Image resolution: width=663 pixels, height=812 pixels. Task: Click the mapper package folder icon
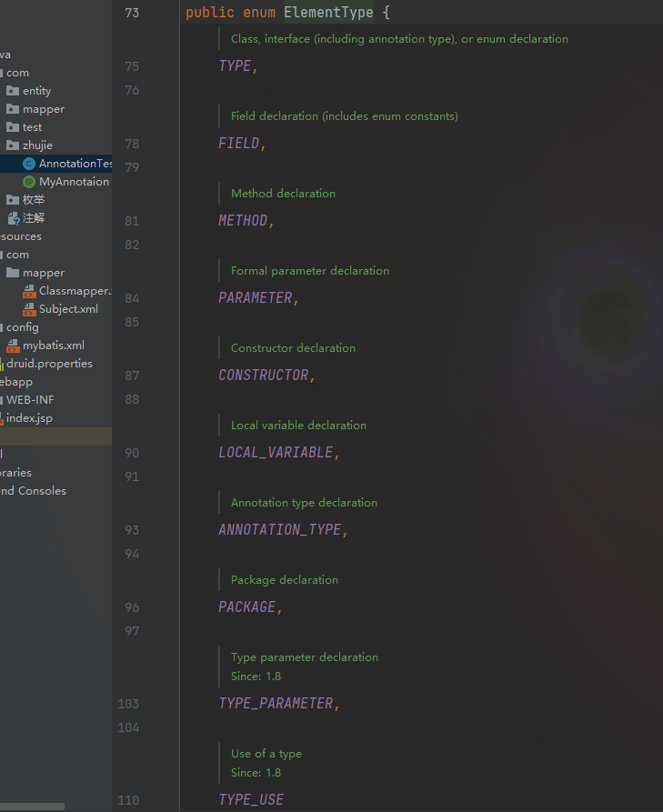point(13,109)
